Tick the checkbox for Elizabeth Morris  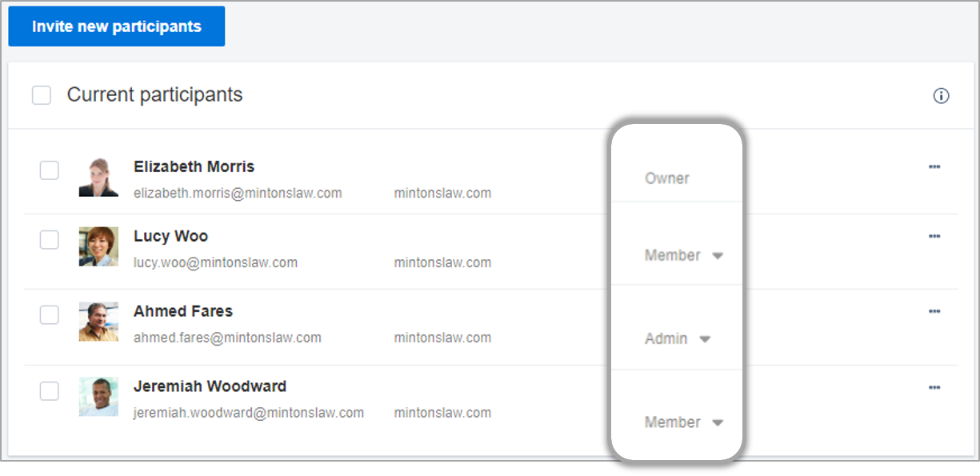click(x=50, y=170)
